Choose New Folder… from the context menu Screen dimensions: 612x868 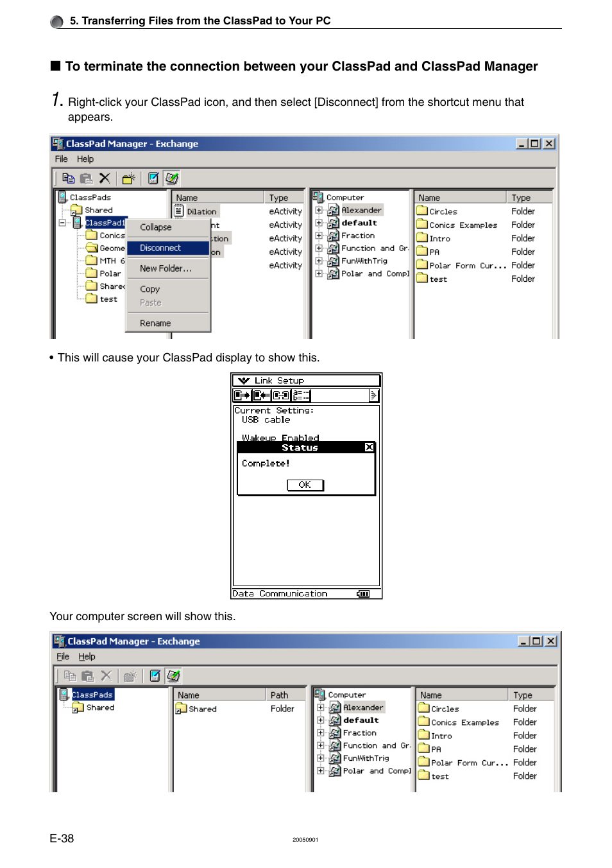(x=168, y=268)
